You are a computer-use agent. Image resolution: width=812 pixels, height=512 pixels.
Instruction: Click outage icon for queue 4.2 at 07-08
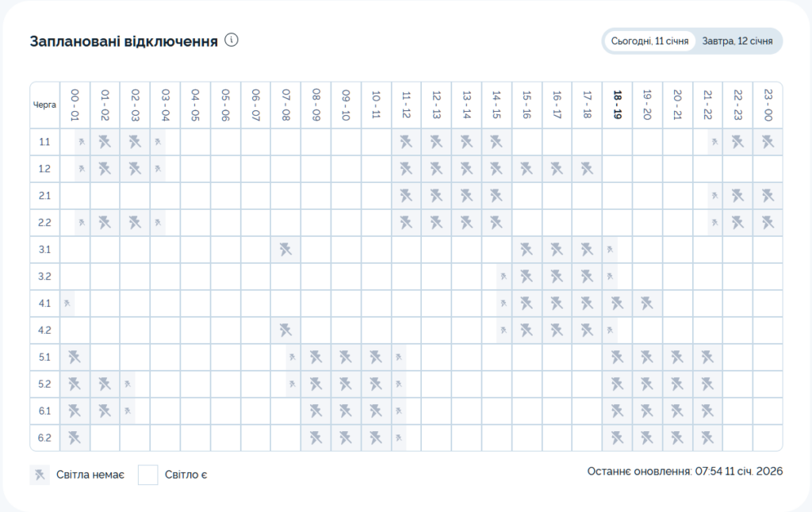pyautogui.click(x=285, y=330)
